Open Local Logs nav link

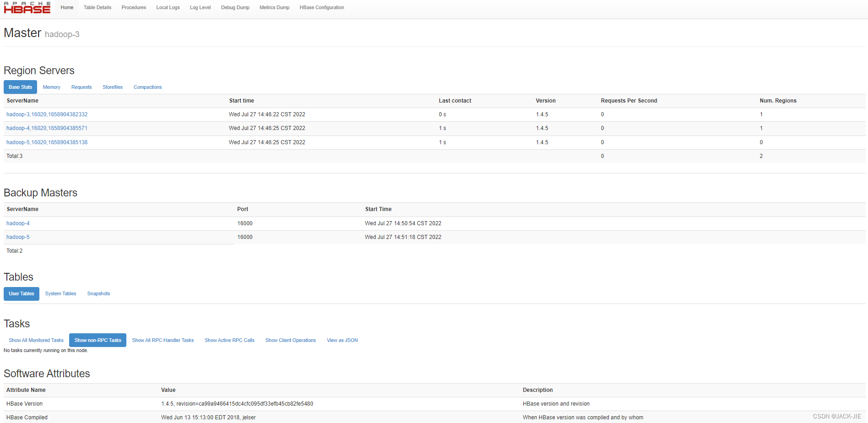(168, 7)
